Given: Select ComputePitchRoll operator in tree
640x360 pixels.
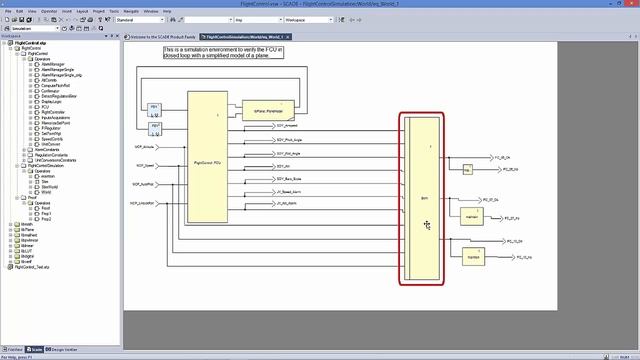Looking at the screenshot, I should [56, 86].
